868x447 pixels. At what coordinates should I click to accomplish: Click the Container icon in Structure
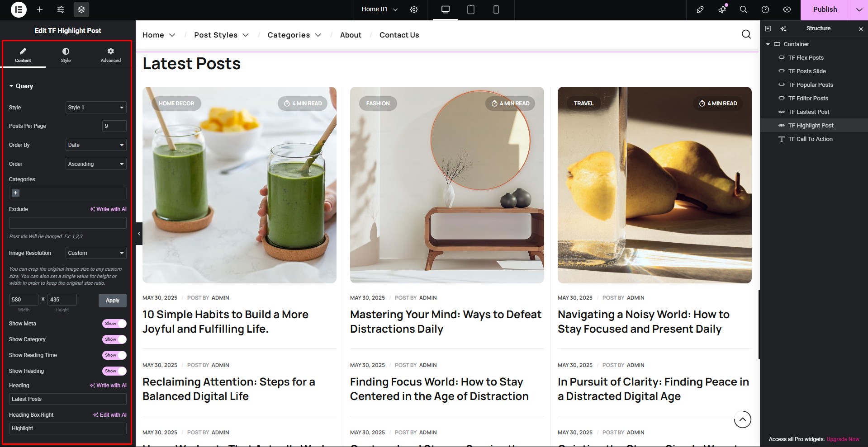coord(777,44)
